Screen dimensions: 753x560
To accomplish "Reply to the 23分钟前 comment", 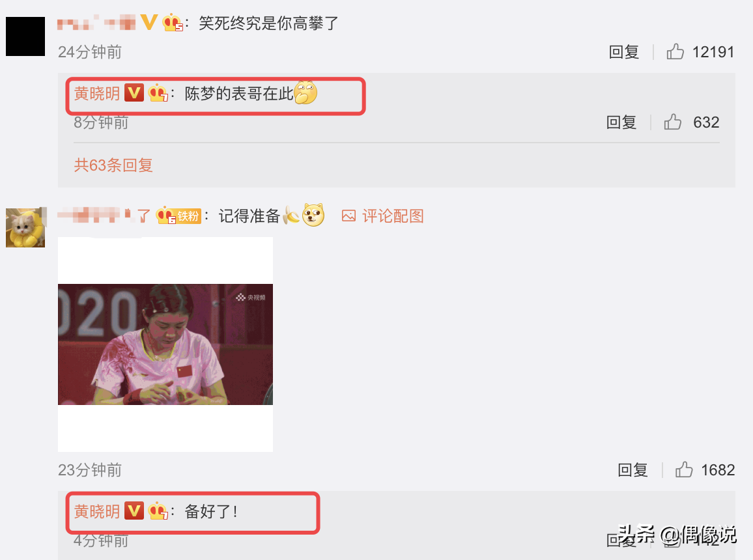I will pyautogui.click(x=632, y=469).
